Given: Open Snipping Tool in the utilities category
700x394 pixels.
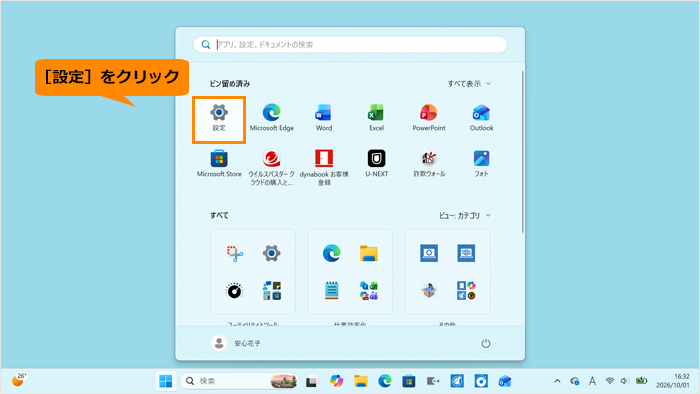Looking at the screenshot, I should tap(234, 253).
